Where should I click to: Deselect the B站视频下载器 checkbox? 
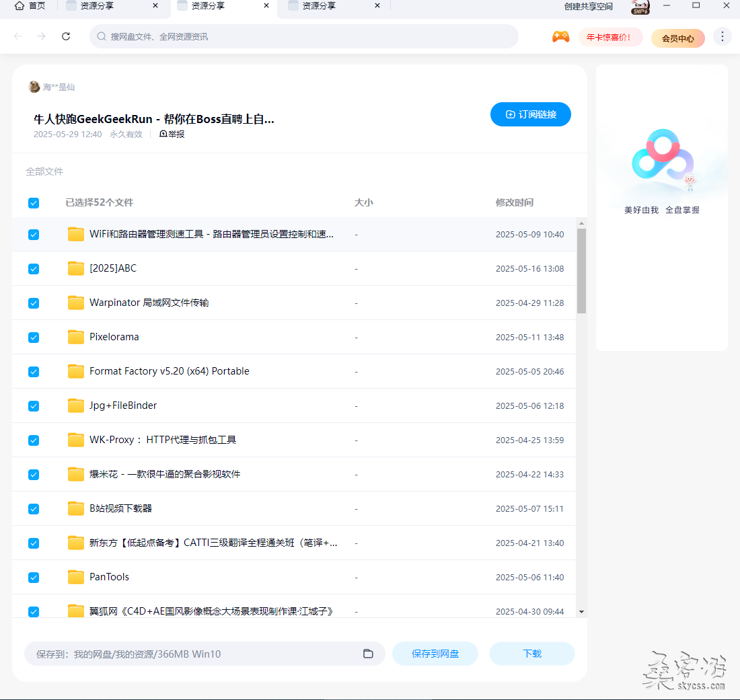(34, 509)
